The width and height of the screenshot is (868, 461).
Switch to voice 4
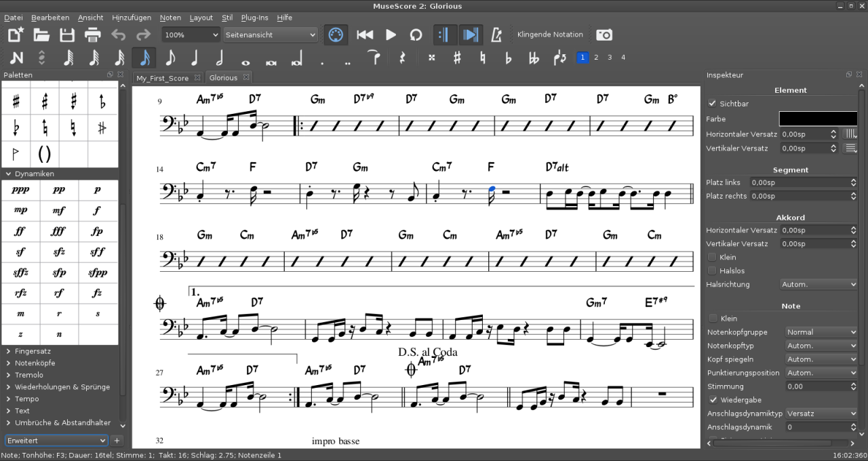[623, 58]
